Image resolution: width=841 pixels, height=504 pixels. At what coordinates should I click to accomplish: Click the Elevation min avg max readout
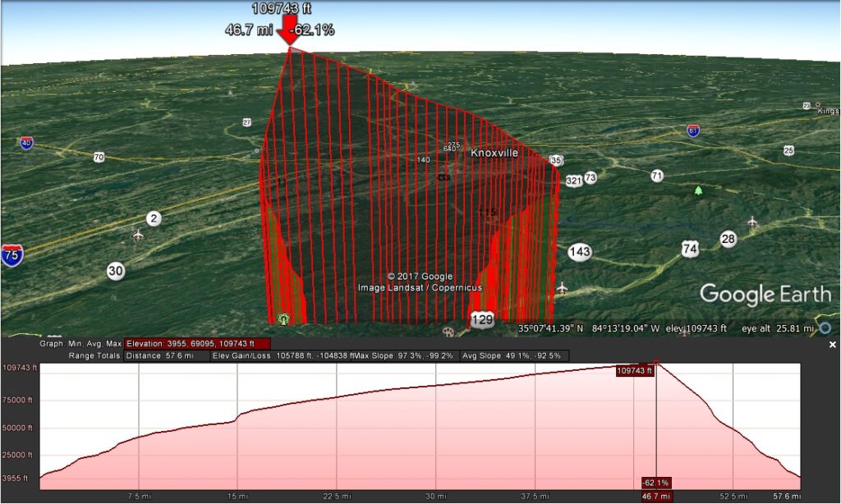(195, 343)
